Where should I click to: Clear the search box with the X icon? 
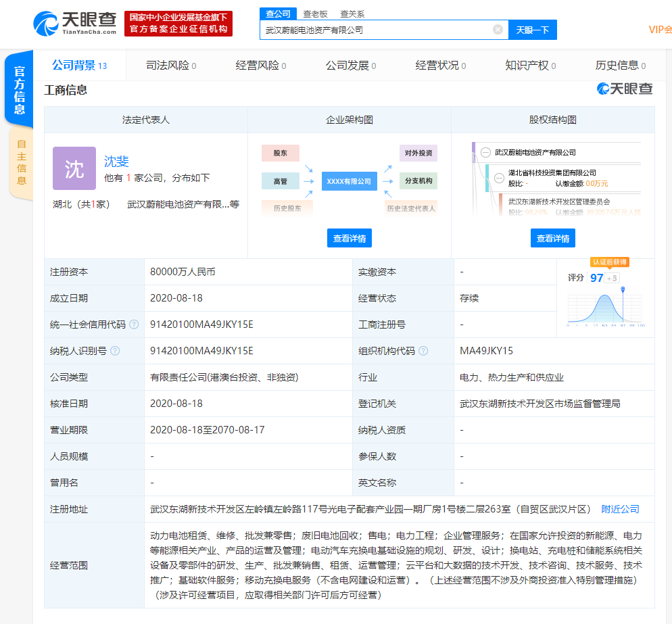pyautogui.click(x=498, y=30)
